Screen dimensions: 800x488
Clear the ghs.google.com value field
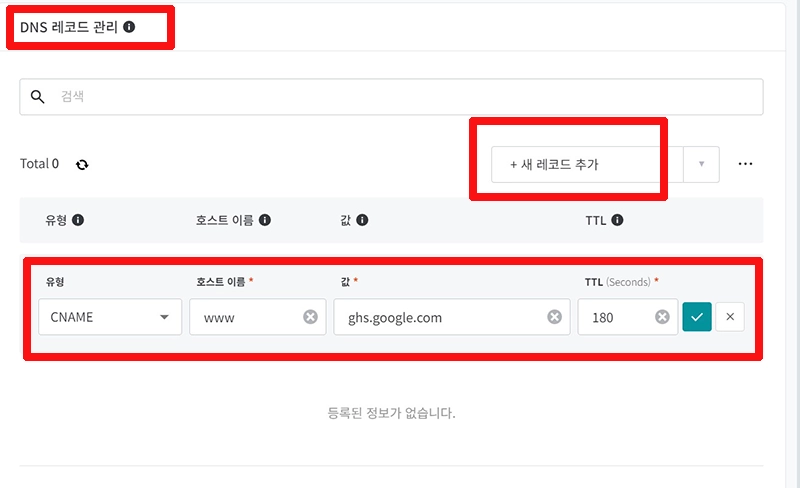coord(555,317)
